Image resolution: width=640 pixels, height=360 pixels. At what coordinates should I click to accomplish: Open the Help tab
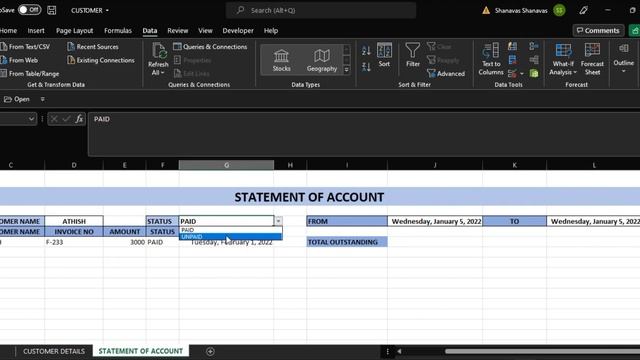tap(271, 31)
